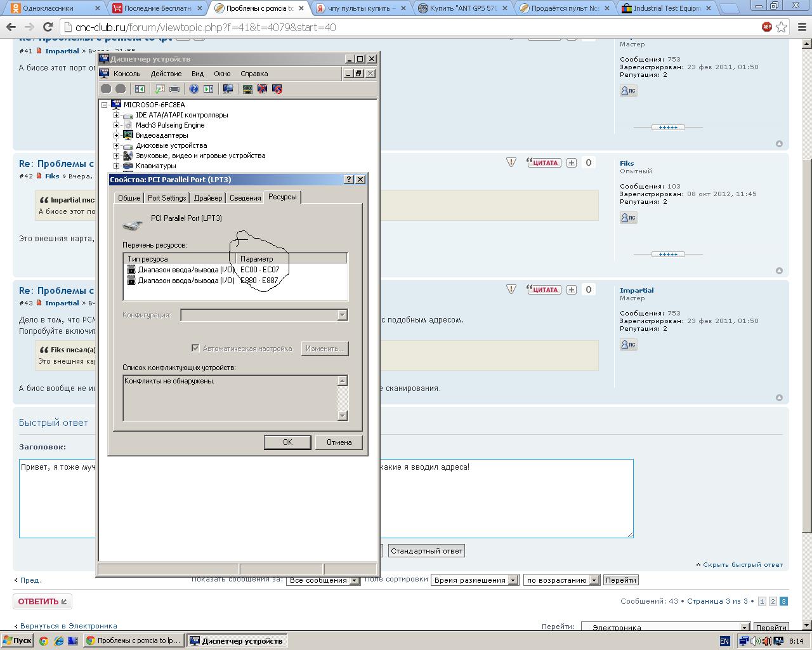The width and height of the screenshot is (812, 650).
Task: Switch to the Драйвер tab
Action: point(208,198)
